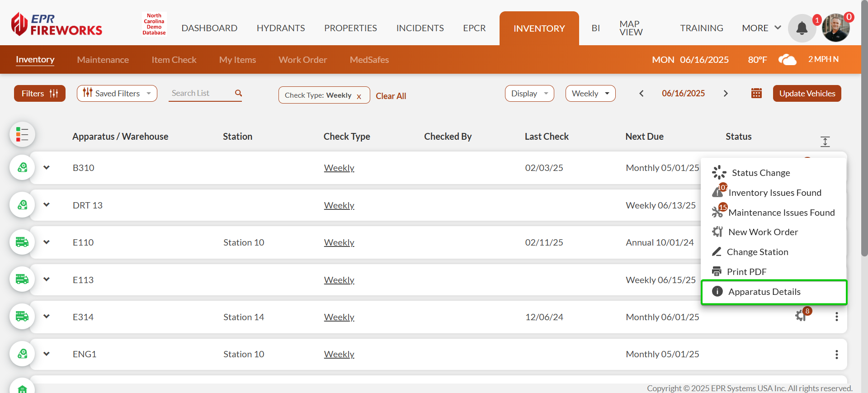
Task: Switch to the Maintenance tab
Action: tap(103, 60)
